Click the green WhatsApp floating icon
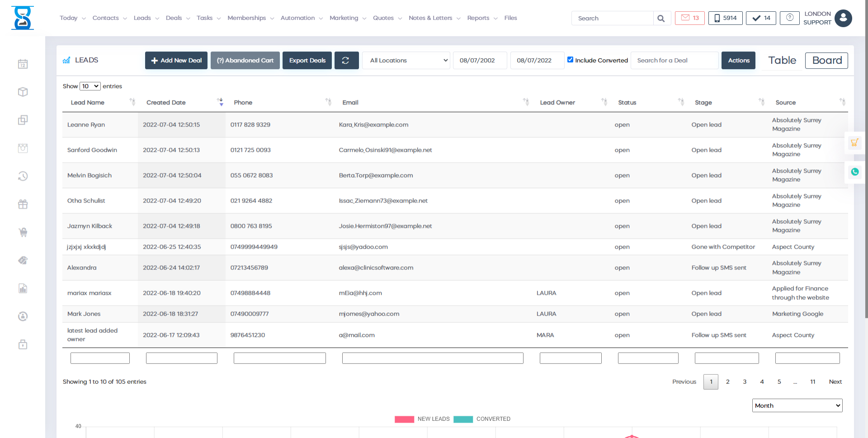868x438 pixels. click(x=854, y=172)
